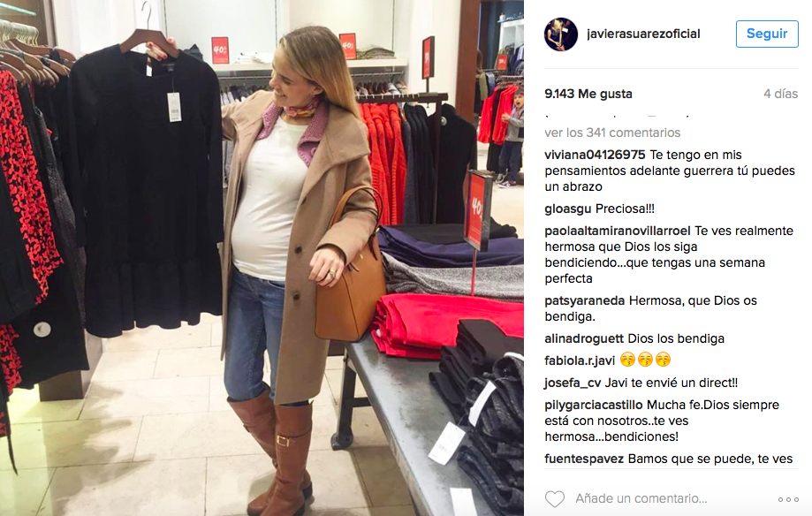
Task: Select alinadroguett username link
Action: tap(584, 338)
